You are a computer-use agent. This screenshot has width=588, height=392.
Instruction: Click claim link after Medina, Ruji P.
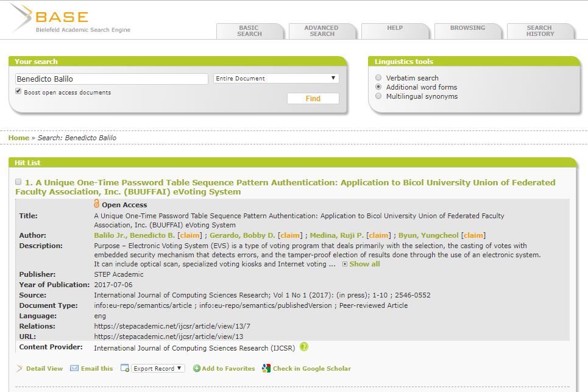click(378, 235)
